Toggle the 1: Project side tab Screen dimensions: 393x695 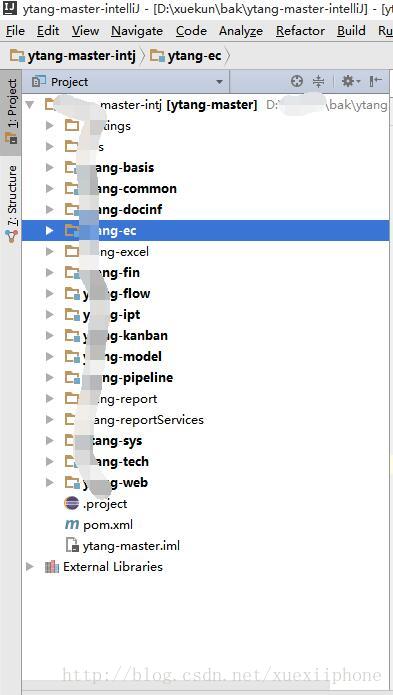(x=11, y=112)
